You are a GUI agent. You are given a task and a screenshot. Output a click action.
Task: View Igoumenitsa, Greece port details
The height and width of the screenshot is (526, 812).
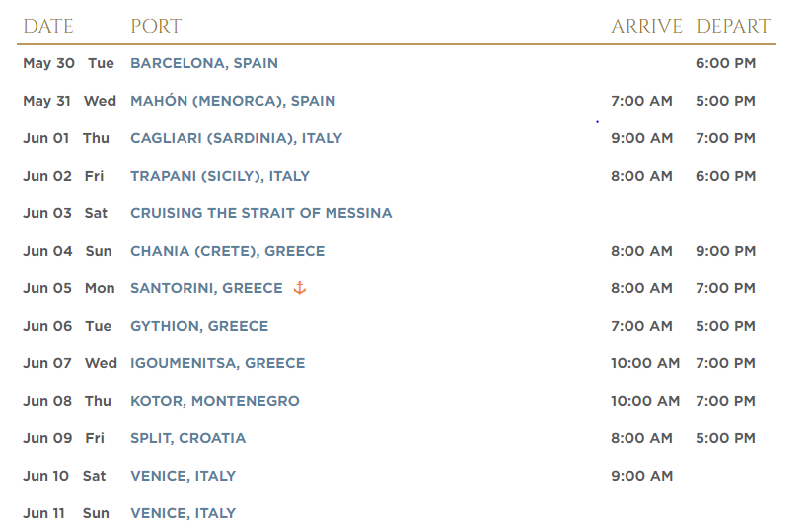(217, 363)
